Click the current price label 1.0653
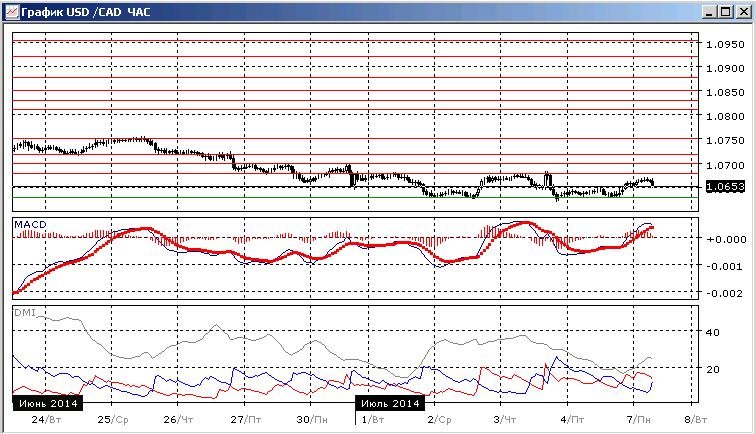Viewport: 756px width, 434px height. [x=725, y=186]
